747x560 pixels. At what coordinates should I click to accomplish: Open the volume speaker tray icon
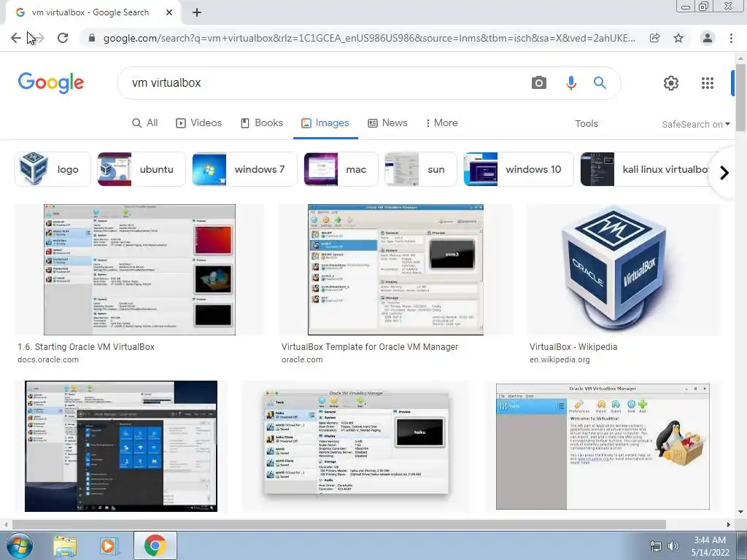673,546
